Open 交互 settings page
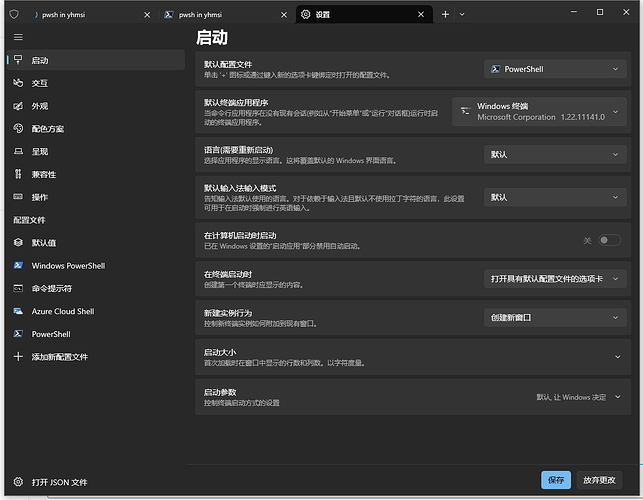 tap(96, 83)
